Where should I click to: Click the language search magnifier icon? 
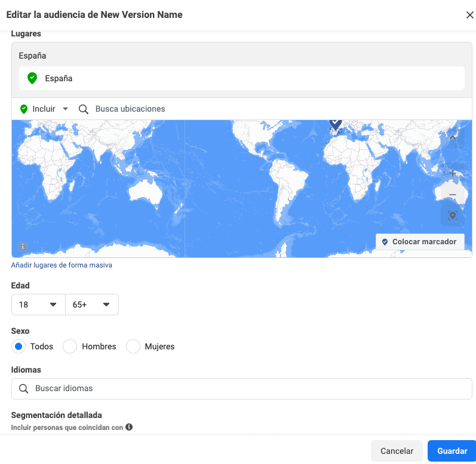pos(23,389)
